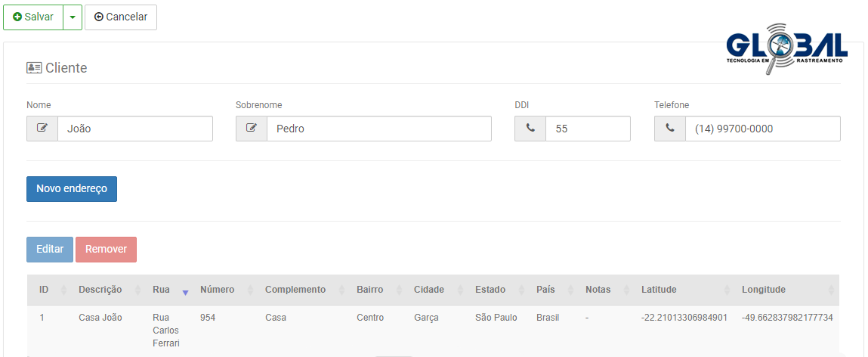Image resolution: width=868 pixels, height=357 pixels.
Task: Click the Global Rastreamento logo
Action: (x=786, y=51)
